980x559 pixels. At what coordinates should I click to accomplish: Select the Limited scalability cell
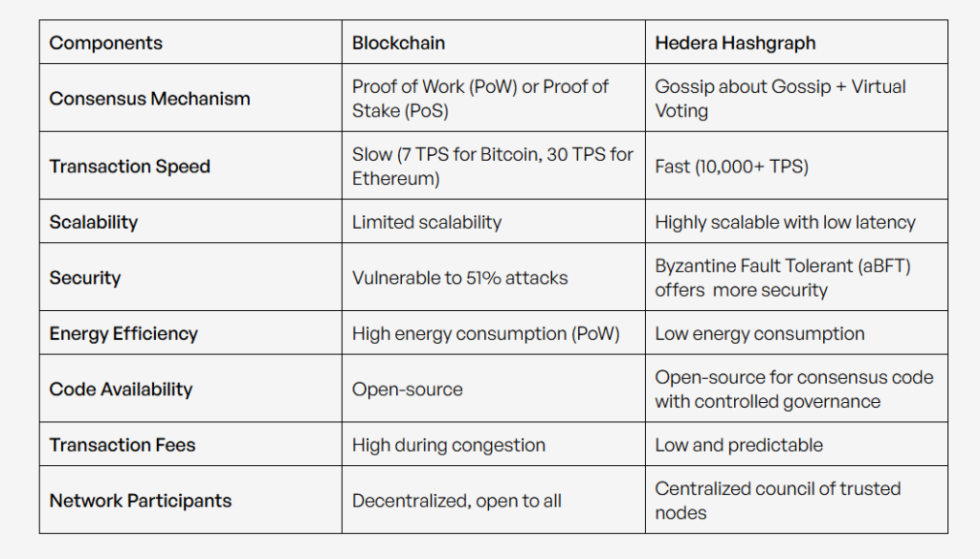[426, 222]
